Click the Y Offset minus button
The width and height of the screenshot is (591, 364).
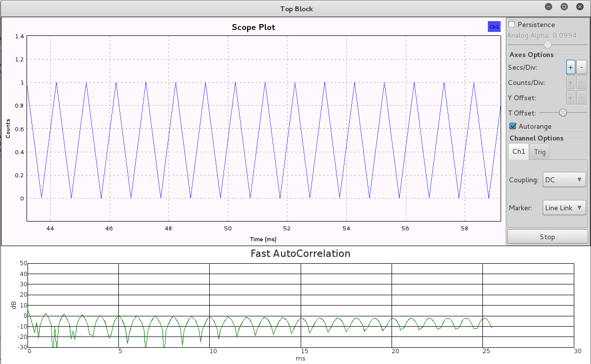pos(581,98)
